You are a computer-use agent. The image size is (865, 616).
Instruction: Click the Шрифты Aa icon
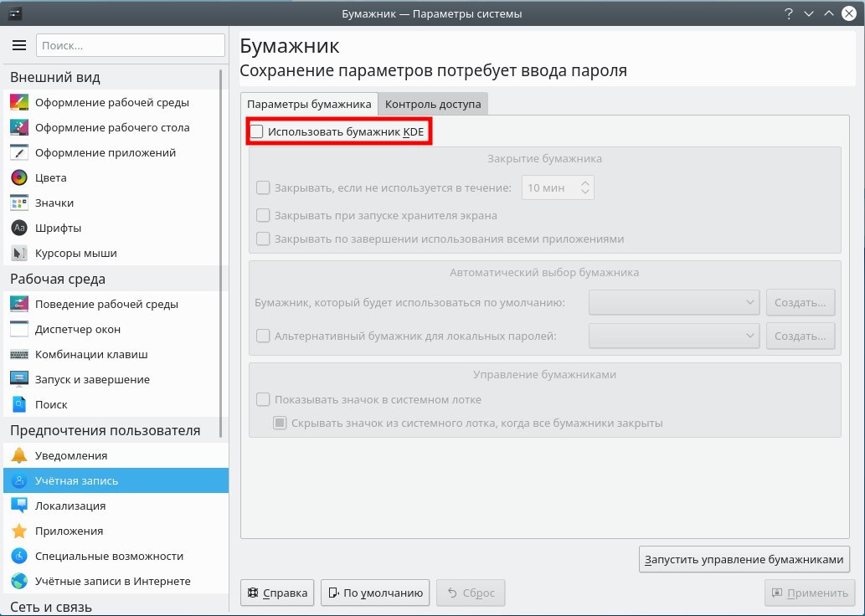tap(19, 228)
